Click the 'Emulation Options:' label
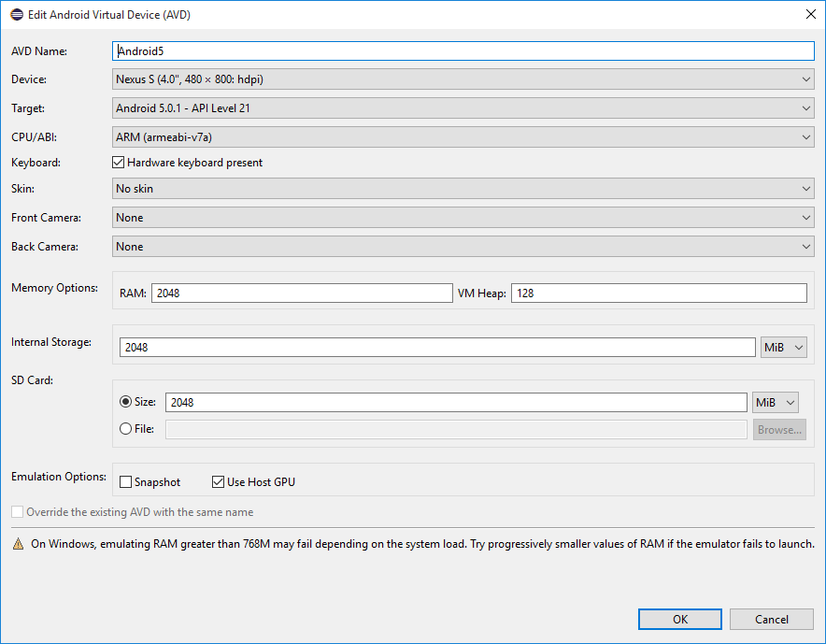 pyautogui.click(x=59, y=477)
